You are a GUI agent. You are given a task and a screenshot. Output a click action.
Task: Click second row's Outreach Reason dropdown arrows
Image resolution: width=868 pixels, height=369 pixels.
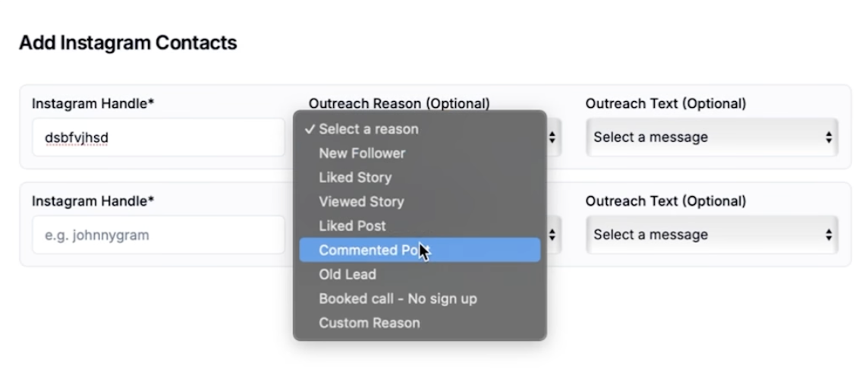552,235
